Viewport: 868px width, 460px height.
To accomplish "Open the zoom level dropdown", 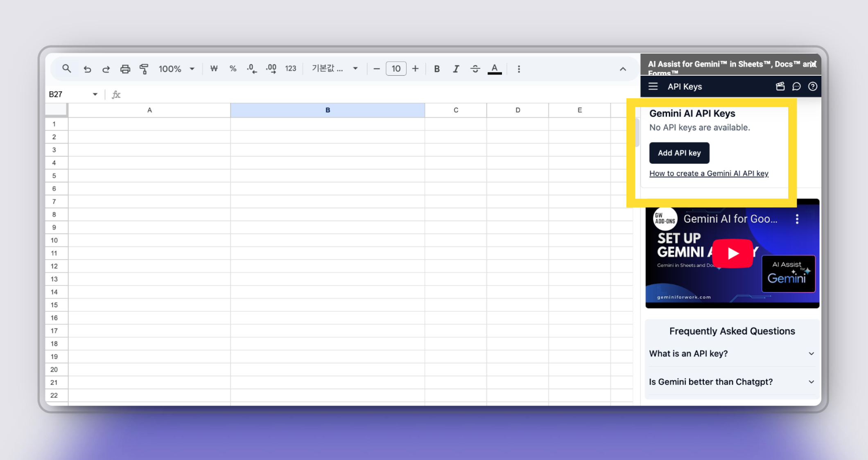I will coord(176,69).
